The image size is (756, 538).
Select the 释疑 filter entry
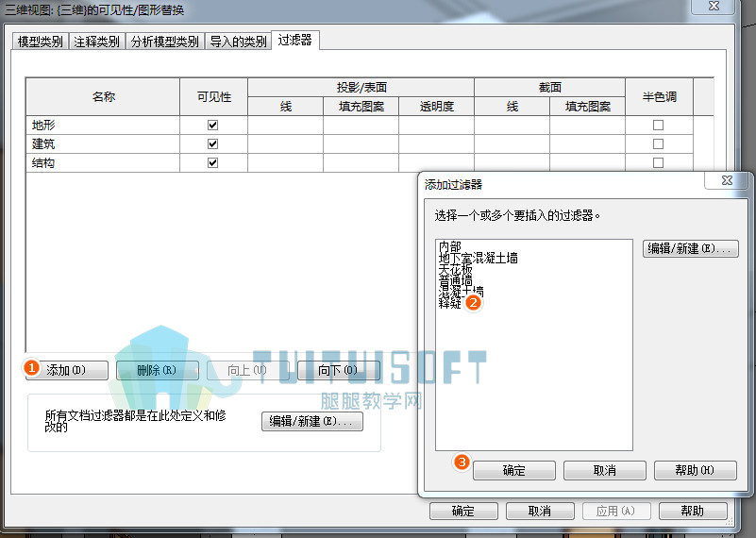[x=450, y=303]
